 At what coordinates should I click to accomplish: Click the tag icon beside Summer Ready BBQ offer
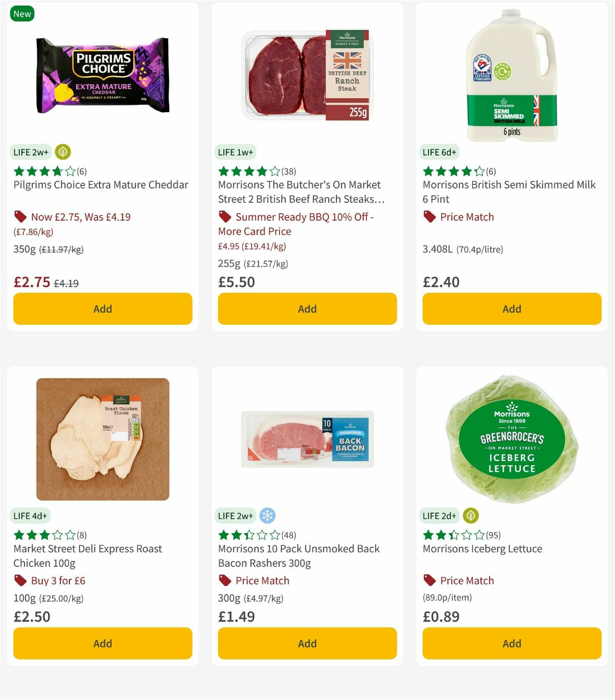pyautogui.click(x=225, y=217)
